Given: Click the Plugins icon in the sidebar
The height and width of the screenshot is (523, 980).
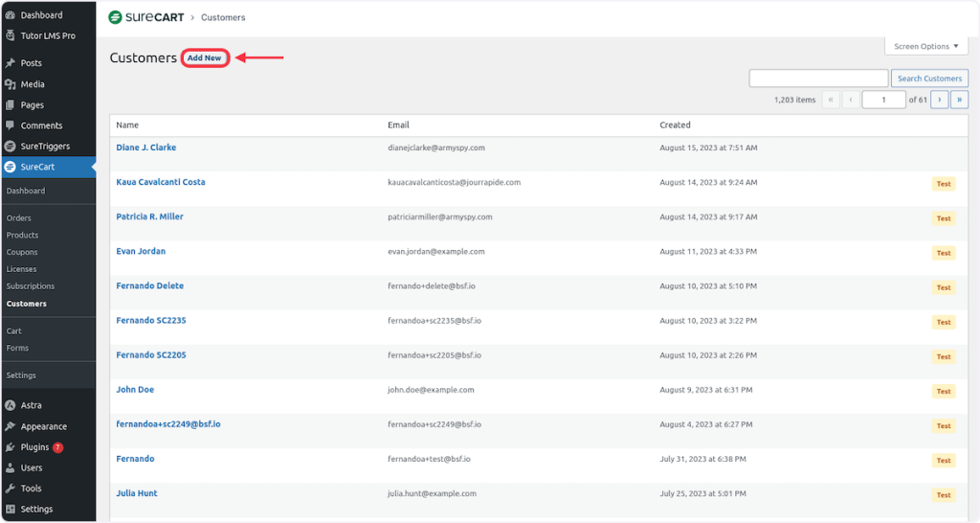Looking at the screenshot, I should 10,447.
